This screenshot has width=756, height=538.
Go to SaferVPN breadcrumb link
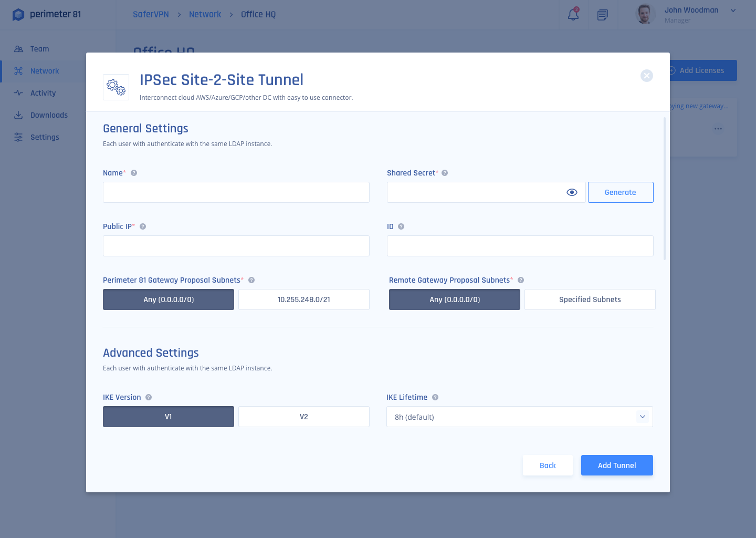pos(151,15)
